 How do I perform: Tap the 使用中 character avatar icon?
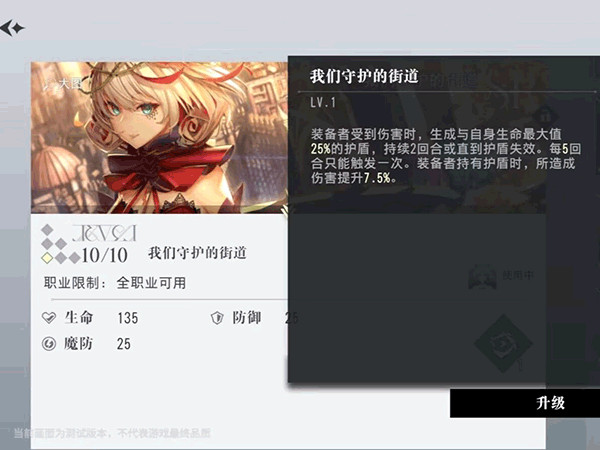[x=483, y=276]
